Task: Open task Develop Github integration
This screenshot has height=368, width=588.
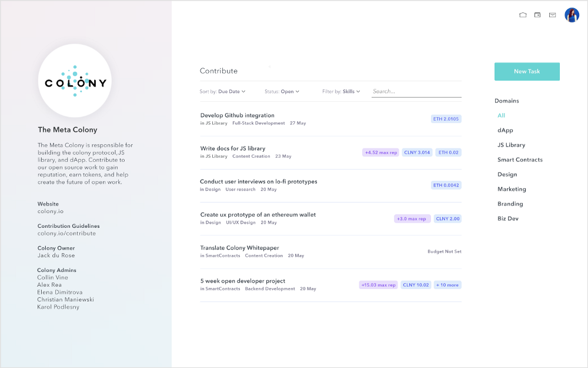Action: 237,115
